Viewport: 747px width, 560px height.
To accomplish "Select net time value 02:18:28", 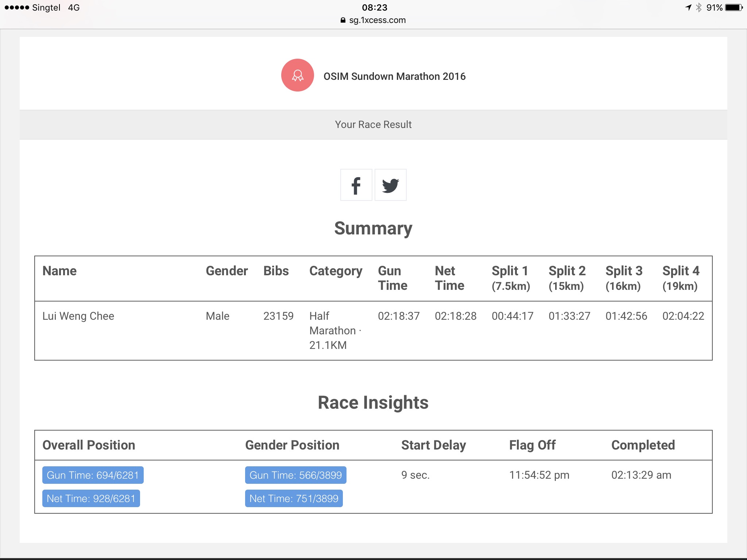I will (456, 316).
